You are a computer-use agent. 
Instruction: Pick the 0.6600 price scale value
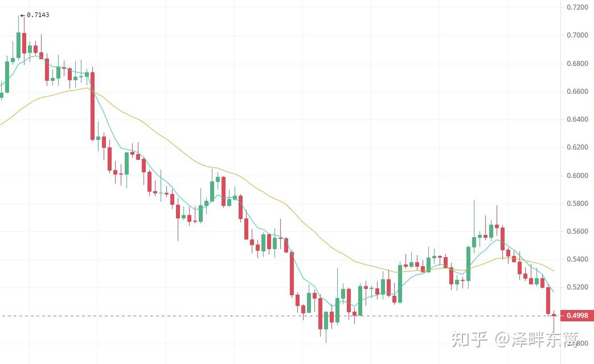coord(577,92)
